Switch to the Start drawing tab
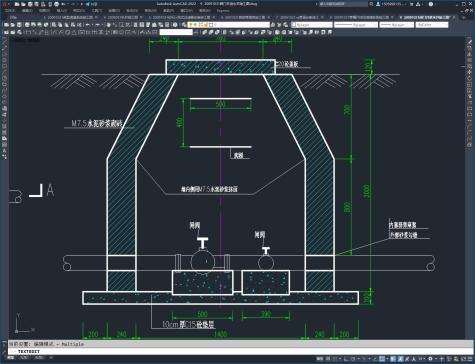Screen dimensions: 475x364 click(x=13, y=17)
